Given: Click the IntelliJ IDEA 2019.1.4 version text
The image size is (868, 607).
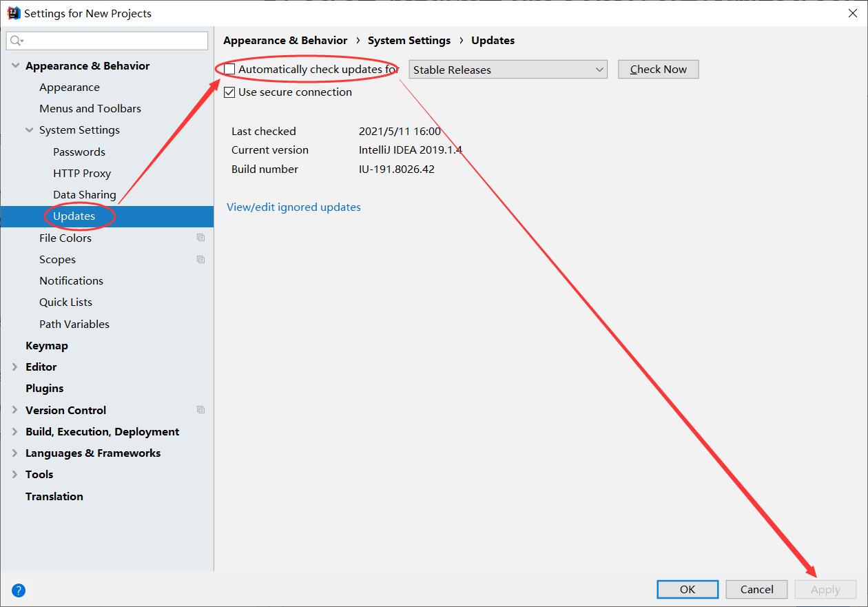Looking at the screenshot, I should tap(411, 150).
